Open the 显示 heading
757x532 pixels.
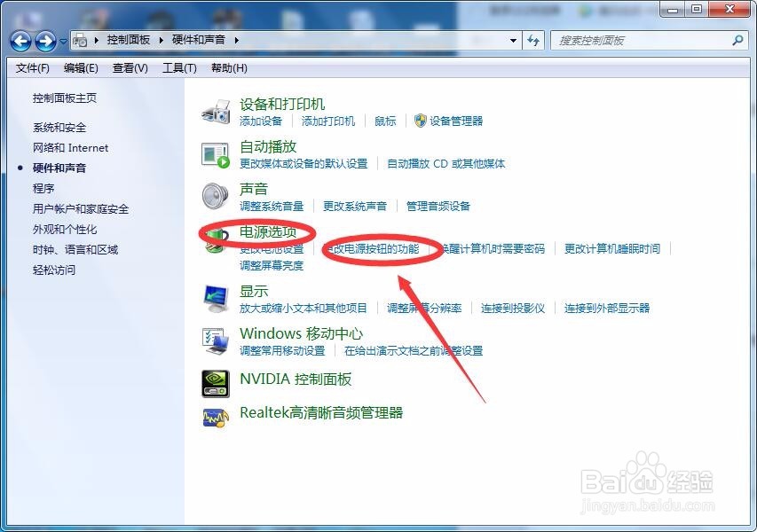click(254, 292)
